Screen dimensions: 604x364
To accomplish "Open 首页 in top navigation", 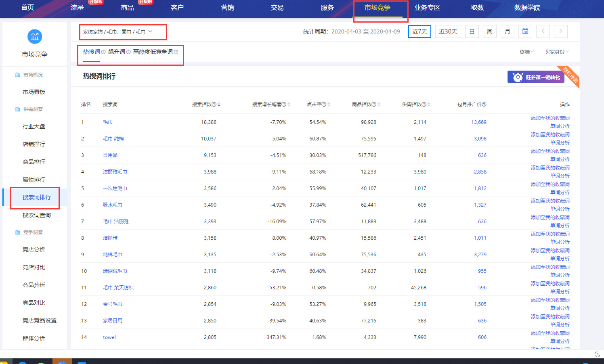I will (x=27, y=8).
